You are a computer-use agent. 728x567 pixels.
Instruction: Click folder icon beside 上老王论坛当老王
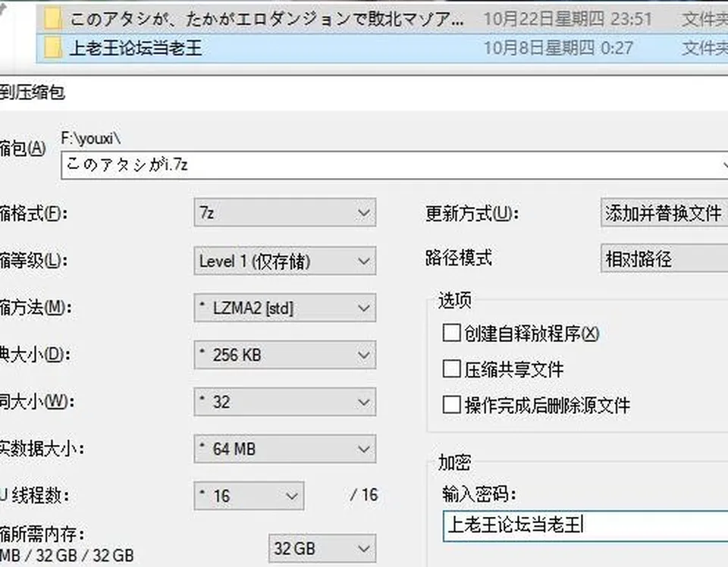click(52, 48)
